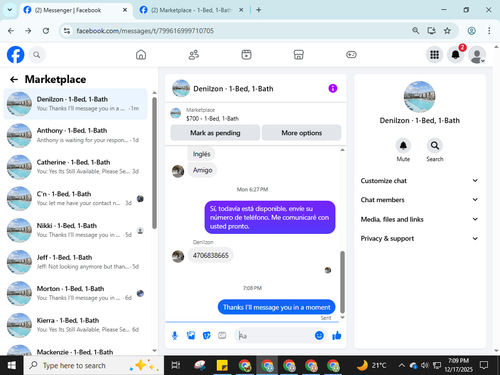Open Anthony - 1-Bed, 1-Bath conversation
500x375 pixels.
[x=75, y=135]
